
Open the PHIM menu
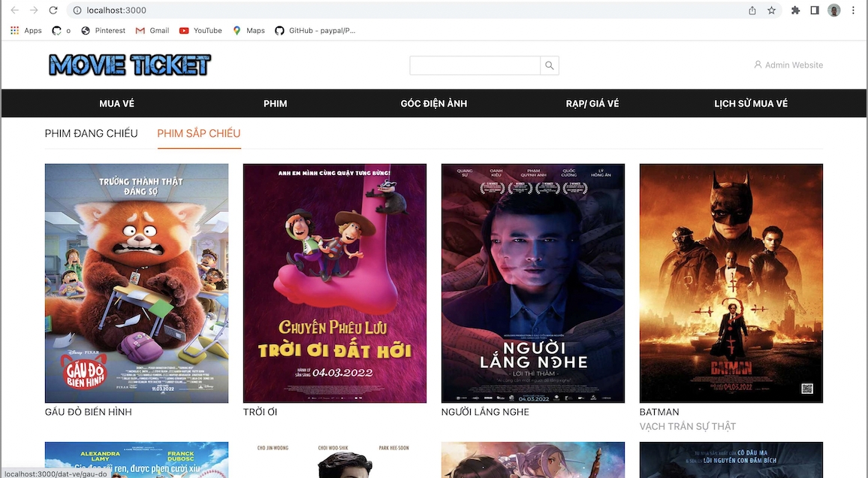[x=275, y=104]
